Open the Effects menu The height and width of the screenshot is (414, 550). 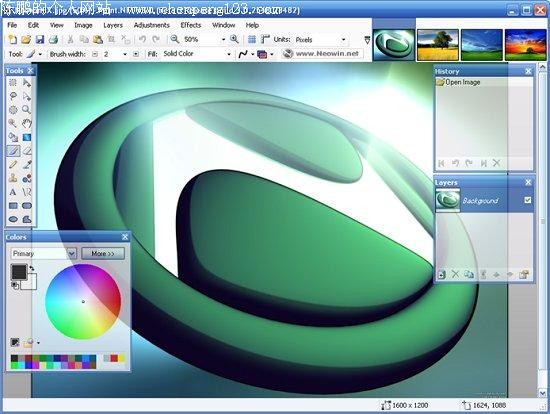coord(190,25)
